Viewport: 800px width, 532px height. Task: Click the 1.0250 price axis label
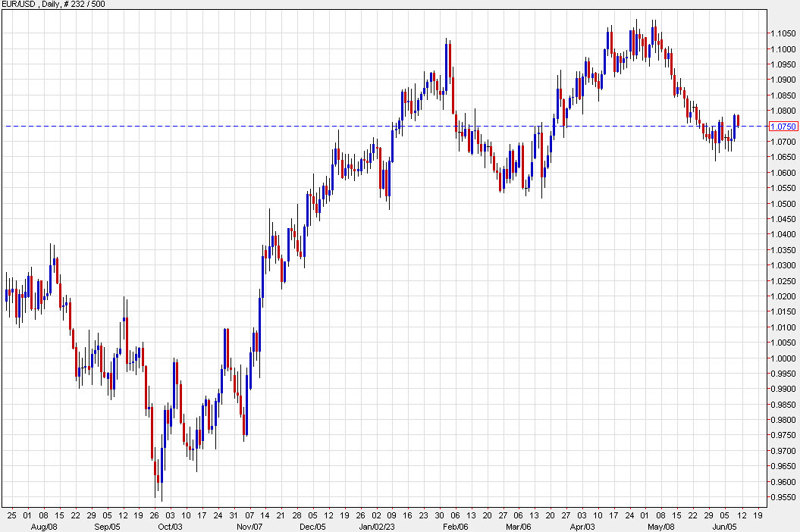tap(783, 281)
